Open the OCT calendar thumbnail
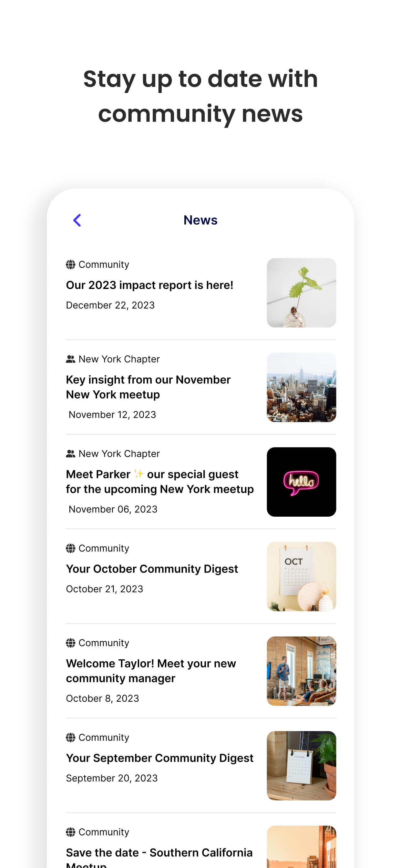This screenshot has width=401, height=868. click(x=301, y=576)
